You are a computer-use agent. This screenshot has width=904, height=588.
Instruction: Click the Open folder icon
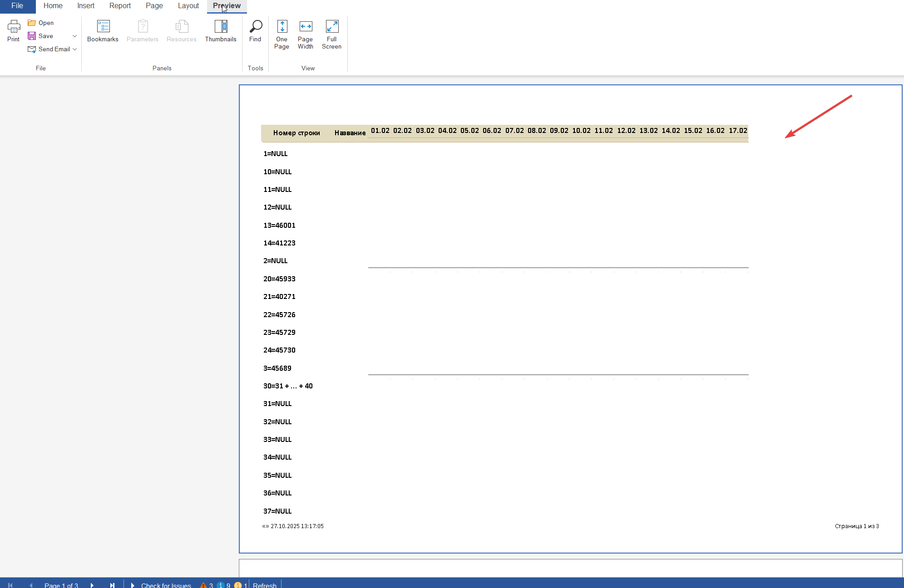pyautogui.click(x=32, y=23)
